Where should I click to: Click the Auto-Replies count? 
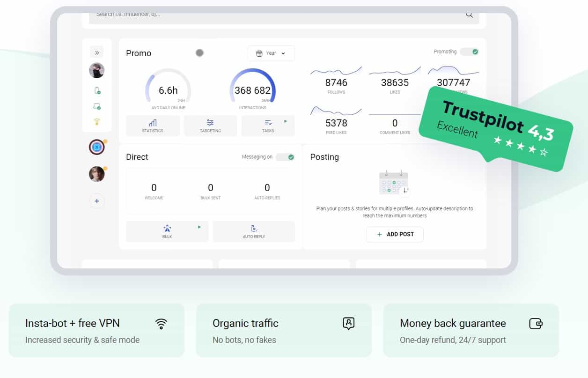[x=267, y=191]
